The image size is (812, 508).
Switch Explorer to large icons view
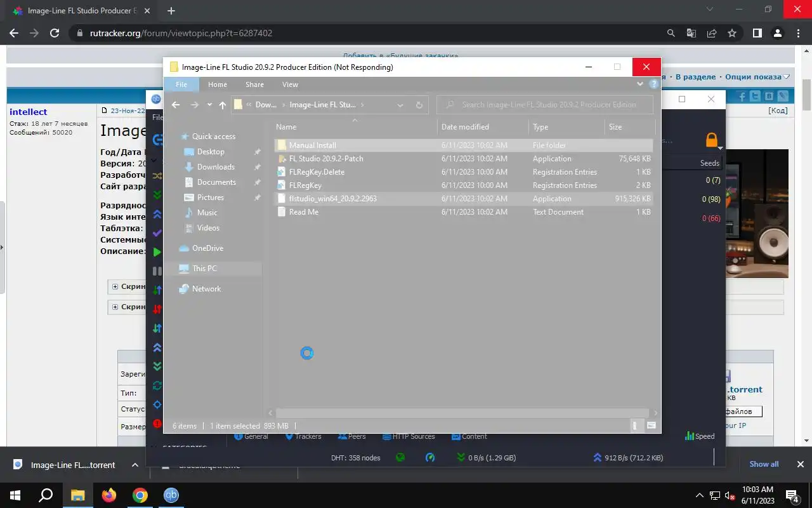(x=651, y=426)
